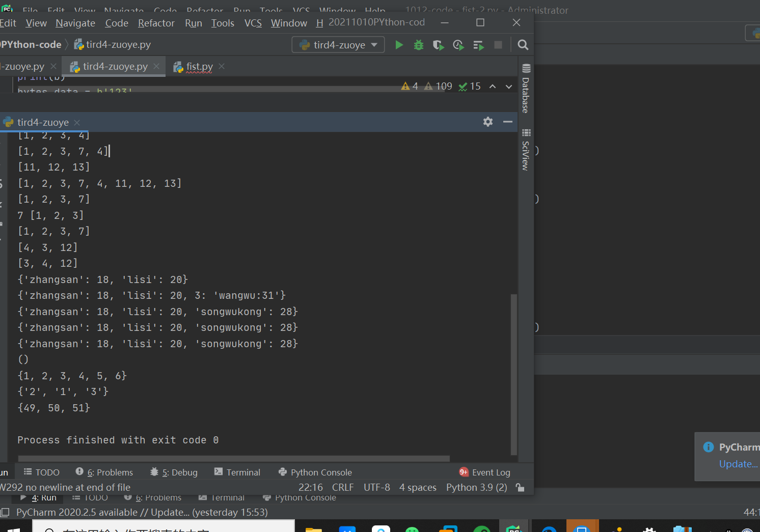Profile the script with the clock icon
Screen dimensions: 760x532
[458, 45]
